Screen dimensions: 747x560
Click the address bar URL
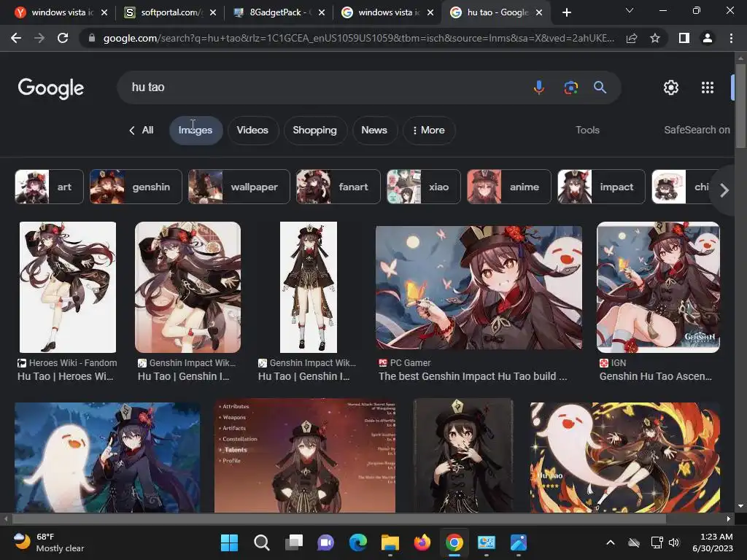(358, 38)
